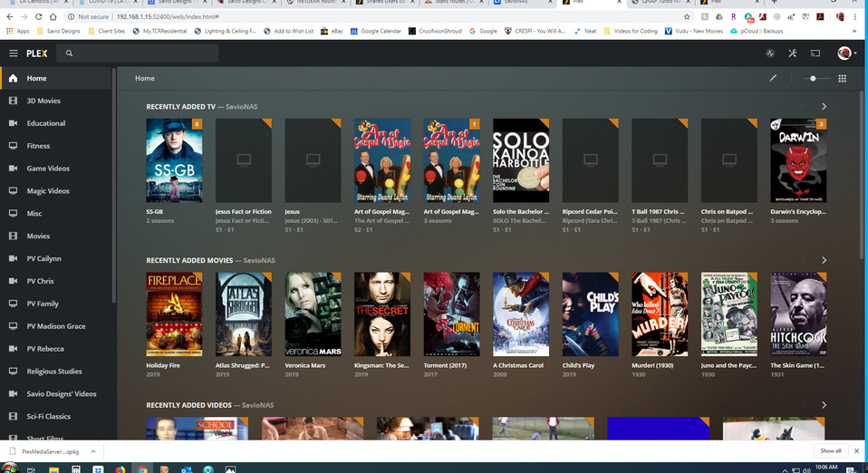The height and width of the screenshot is (473, 868).
Task: Open Firefox from the taskbar
Action: coord(121,469)
